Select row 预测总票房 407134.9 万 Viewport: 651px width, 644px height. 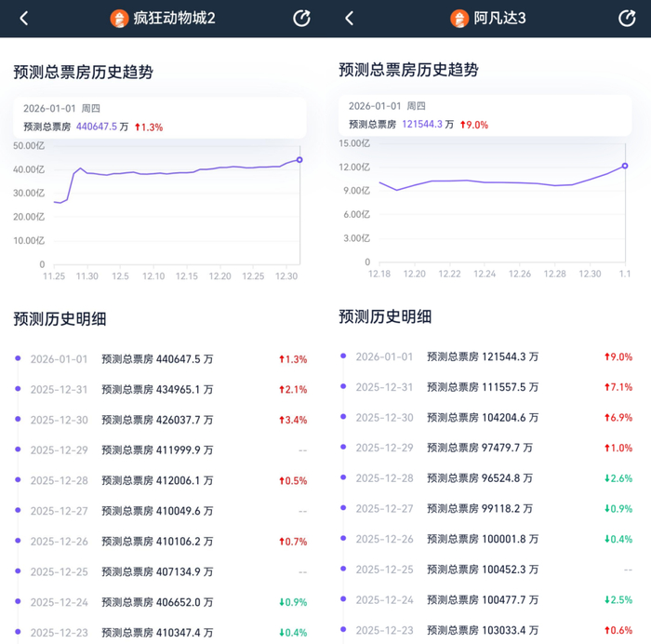(161, 571)
